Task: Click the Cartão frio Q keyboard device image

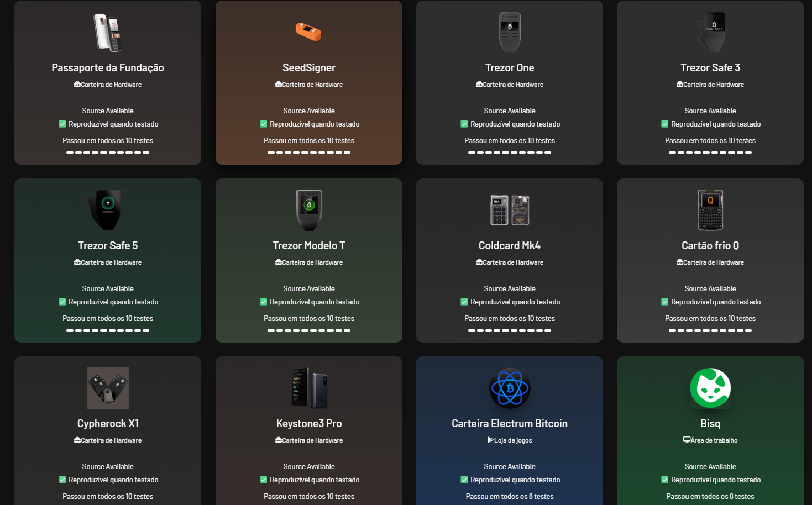Action: (x=710, y=210)
